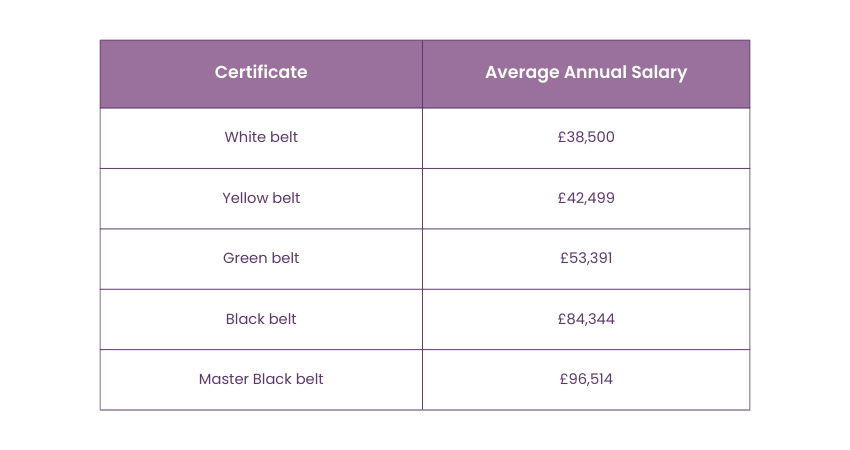Image resolution: width=850 pixels, height=450 pixels.
Task: Click the £96,514 salary value
Action: pos(586,379)
